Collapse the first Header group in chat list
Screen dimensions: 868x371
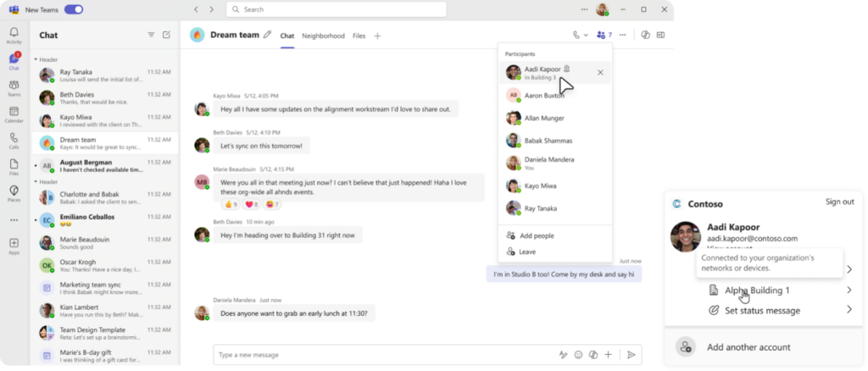(x=36, y=59)
